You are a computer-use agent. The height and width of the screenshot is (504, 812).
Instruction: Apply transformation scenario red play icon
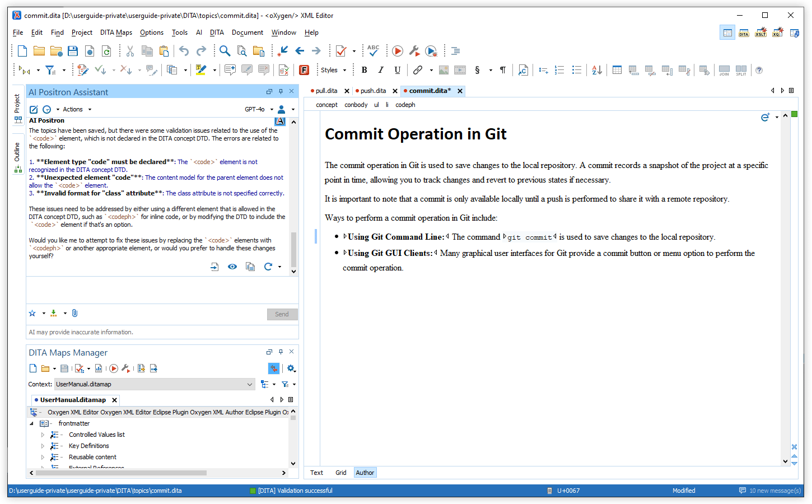click(398, 51)
